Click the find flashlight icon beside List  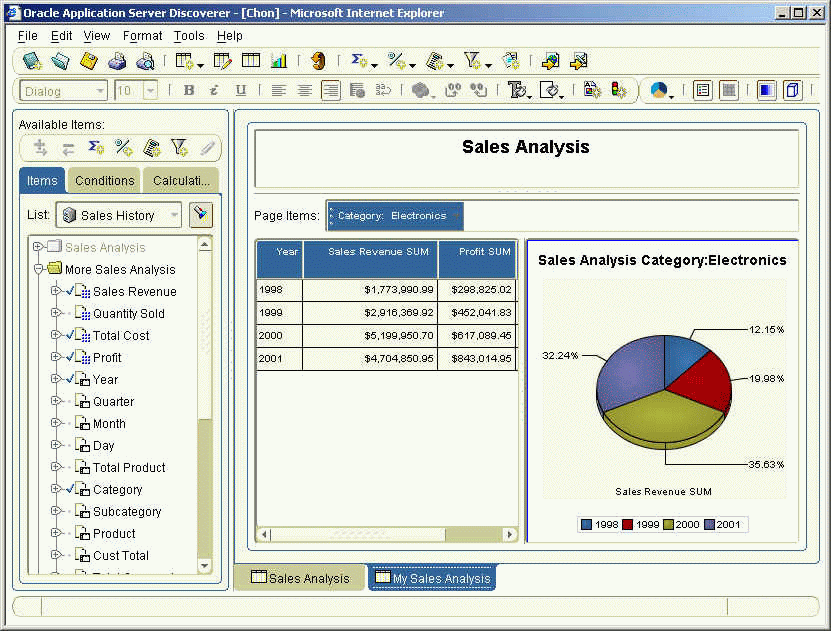tap(201, 215)
